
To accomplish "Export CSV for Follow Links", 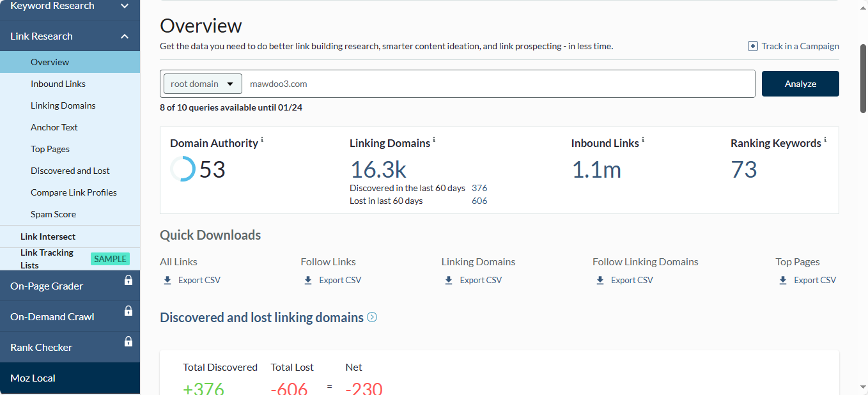I will [x=340, y=280].
